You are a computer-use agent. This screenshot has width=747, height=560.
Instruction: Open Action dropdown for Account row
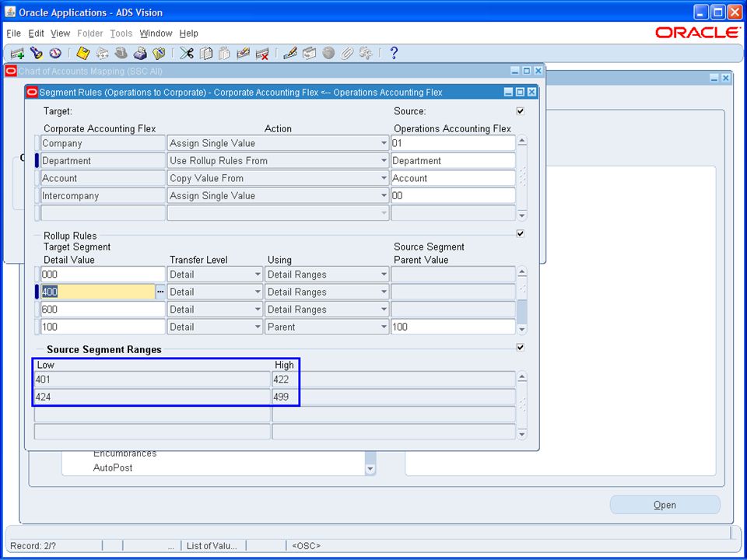(384, 178)
